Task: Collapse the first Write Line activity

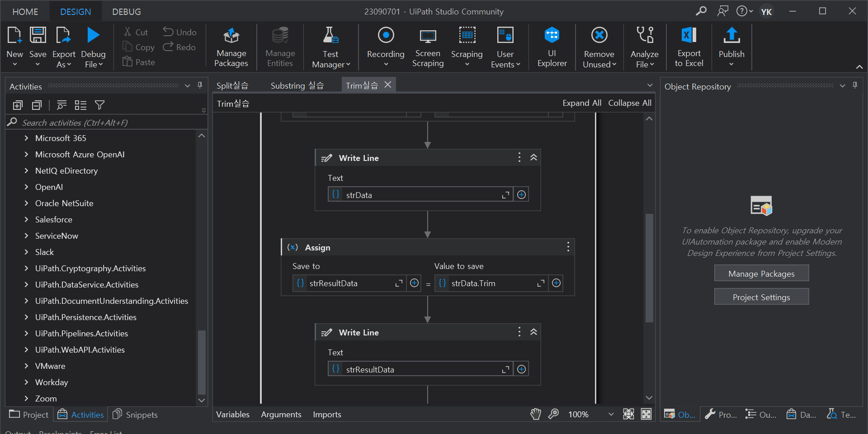Action: (533, 157)
